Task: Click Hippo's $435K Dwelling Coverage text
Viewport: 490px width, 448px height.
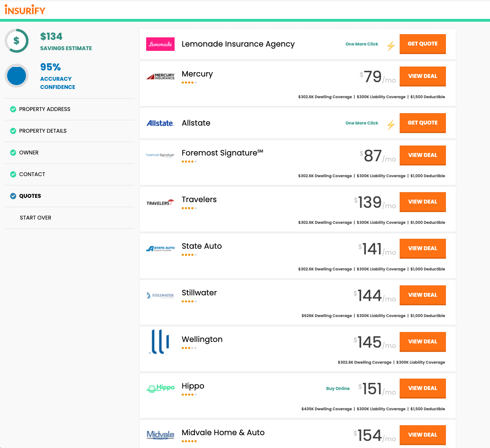Action: click(326, 409)
